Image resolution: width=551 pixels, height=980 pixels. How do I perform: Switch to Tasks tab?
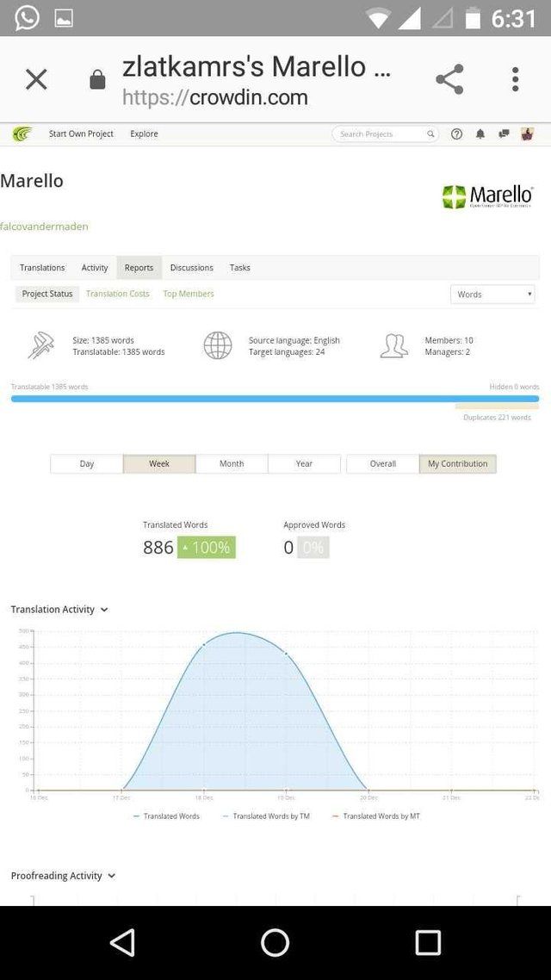[x=240, y=268]
